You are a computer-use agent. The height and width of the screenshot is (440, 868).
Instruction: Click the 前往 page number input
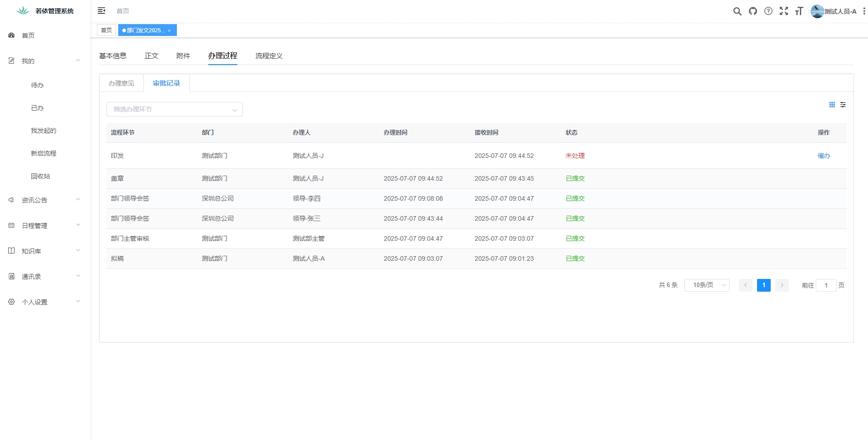826,285
